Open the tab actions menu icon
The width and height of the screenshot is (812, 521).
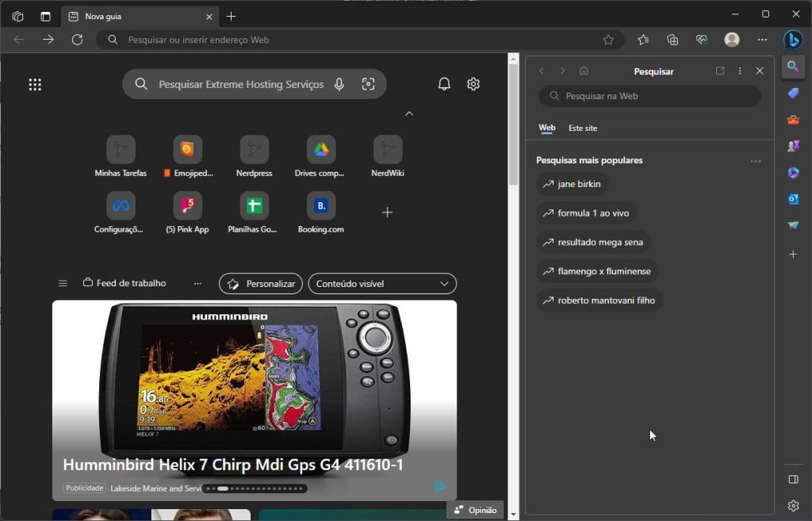tap(45, 17)
